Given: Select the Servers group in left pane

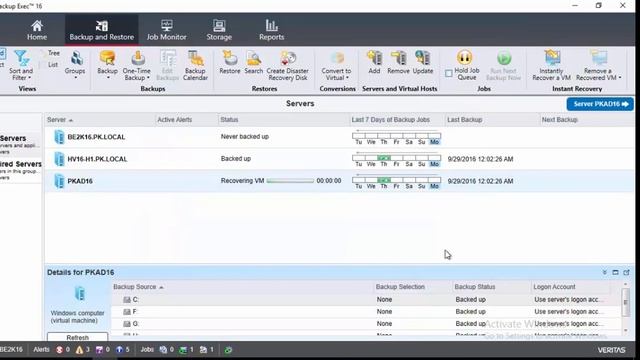Looking at the screenshot, I should point(20,144).
